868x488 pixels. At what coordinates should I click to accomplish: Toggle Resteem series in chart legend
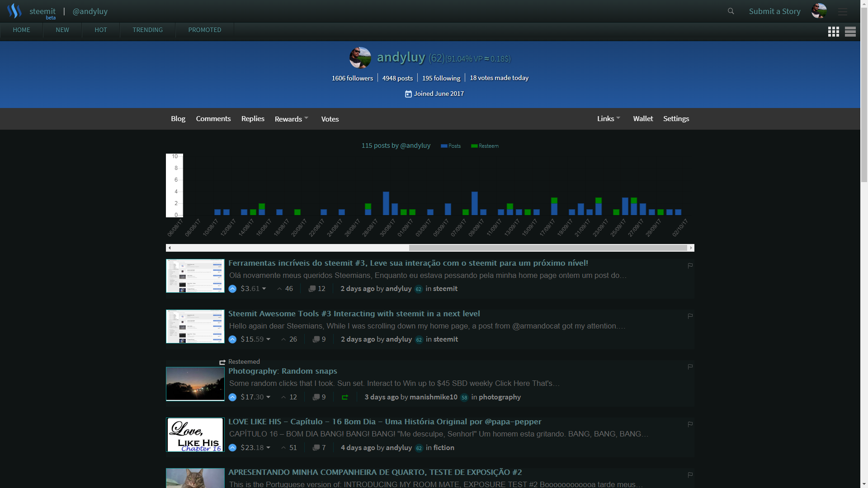[x=485, y=146]
